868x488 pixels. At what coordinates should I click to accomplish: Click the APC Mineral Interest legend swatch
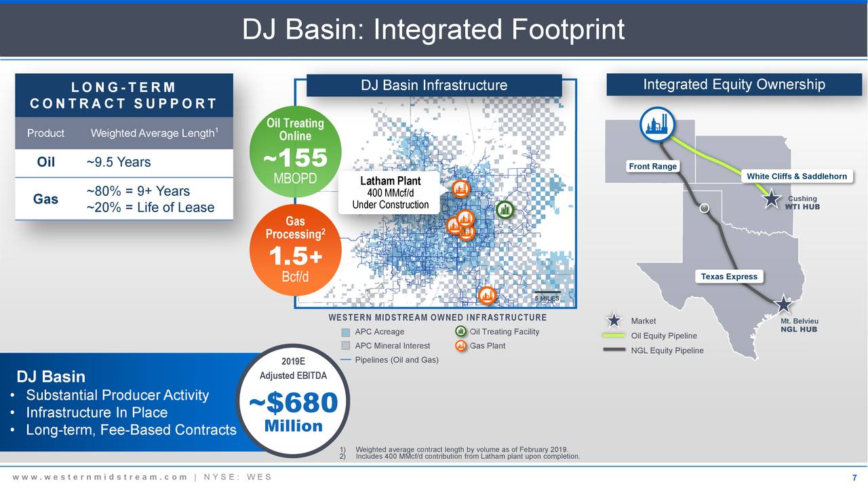point(346,346)
